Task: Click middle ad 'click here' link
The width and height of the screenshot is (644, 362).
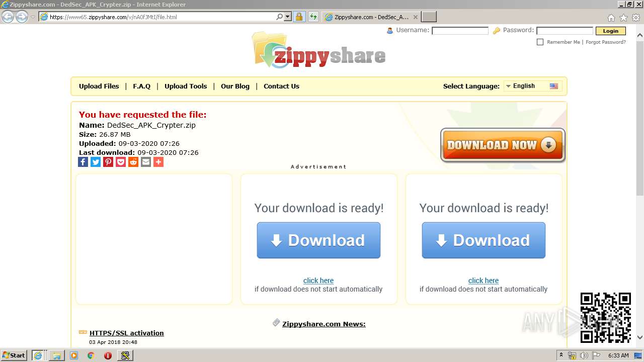Action: tap(318, 281)
